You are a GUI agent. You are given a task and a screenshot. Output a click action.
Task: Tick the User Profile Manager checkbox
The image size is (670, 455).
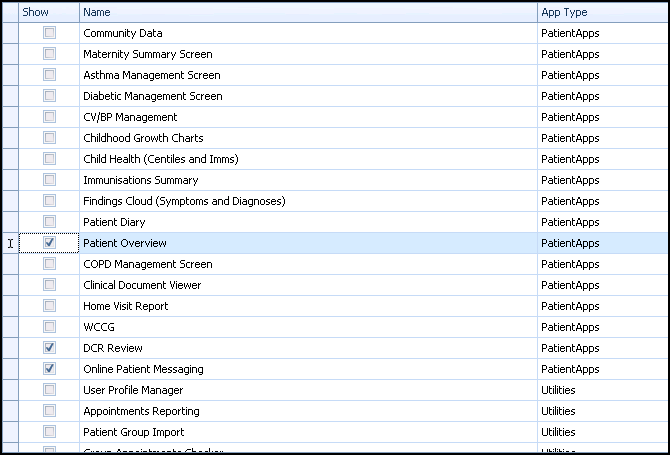pos(49,390)
